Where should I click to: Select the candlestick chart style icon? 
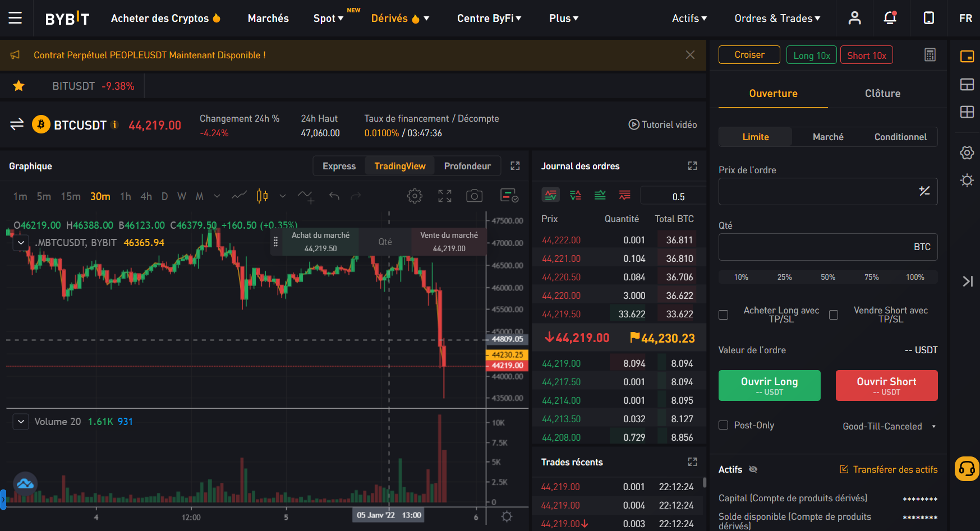click(x=262, y=196)
